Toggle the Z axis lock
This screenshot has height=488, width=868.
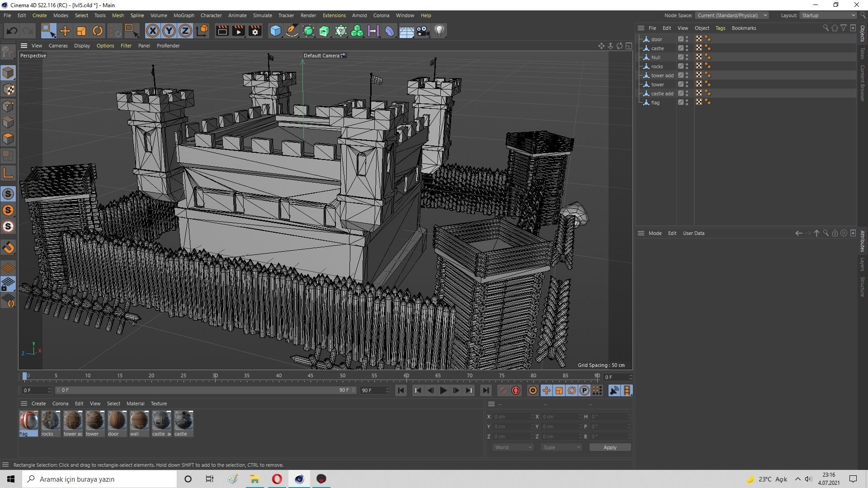pyautogui.click(x=185, y=31)
